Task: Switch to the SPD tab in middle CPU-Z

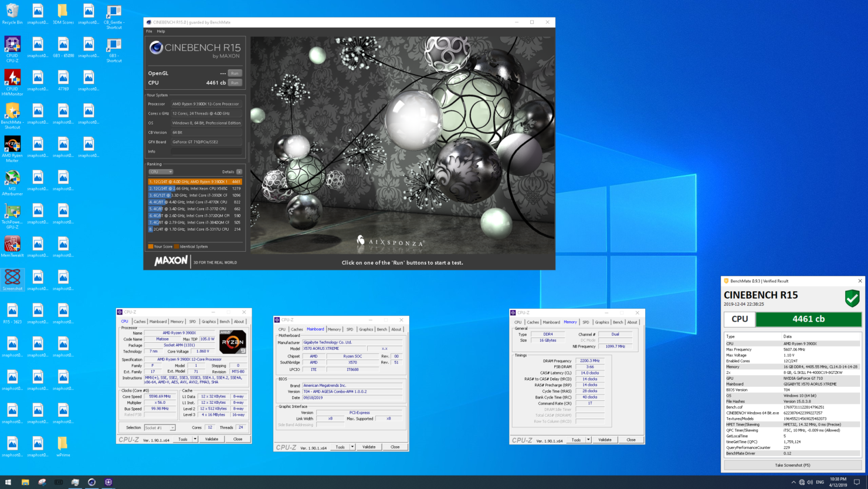Action: (350, 329)
